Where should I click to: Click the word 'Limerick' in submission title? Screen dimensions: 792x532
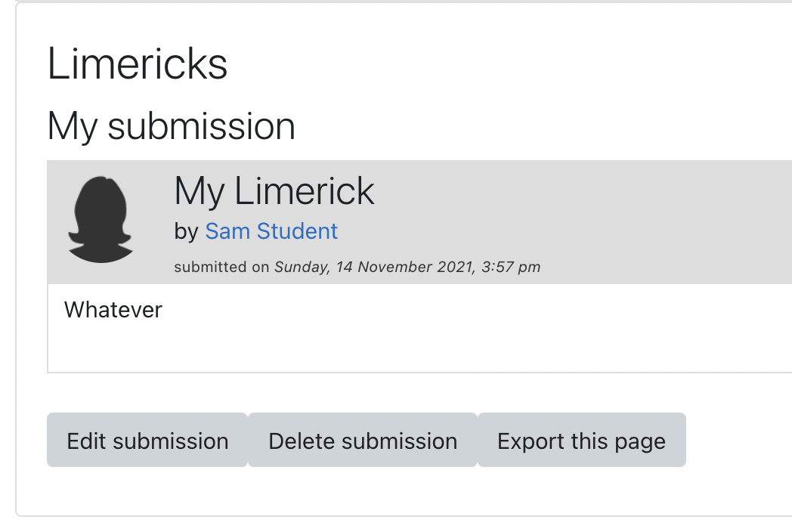point(304,191)
